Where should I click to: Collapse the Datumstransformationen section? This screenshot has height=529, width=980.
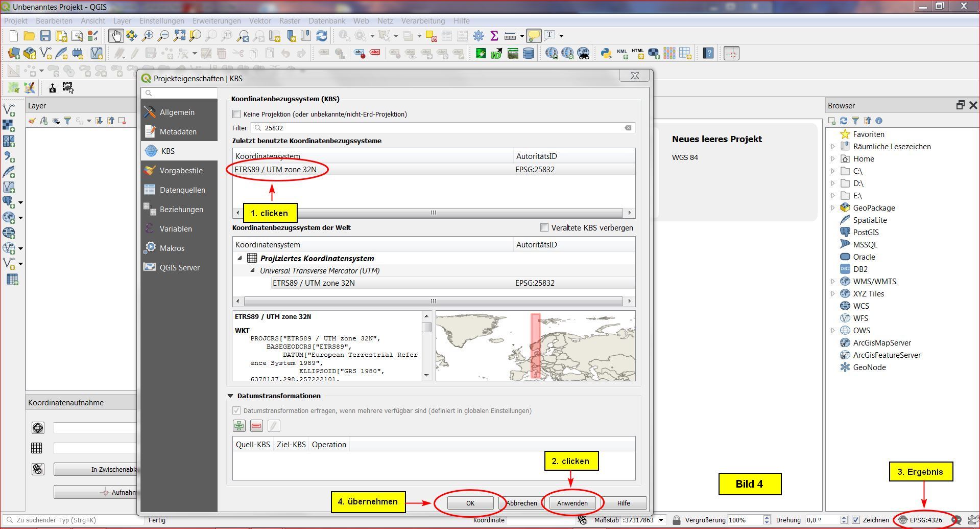[230, 396]
